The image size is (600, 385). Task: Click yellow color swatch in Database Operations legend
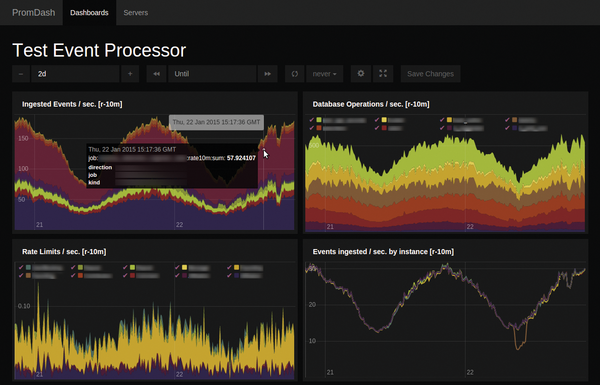click(x=384, y=120)
